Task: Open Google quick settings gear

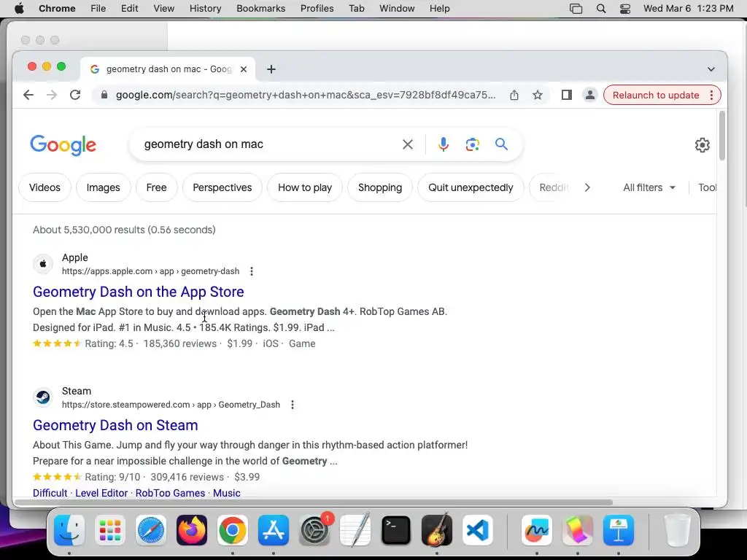Action: (x=703, y=145)
